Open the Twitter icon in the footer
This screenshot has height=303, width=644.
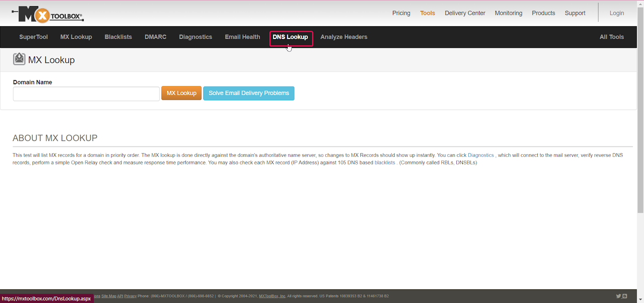[x=618, y=296]
